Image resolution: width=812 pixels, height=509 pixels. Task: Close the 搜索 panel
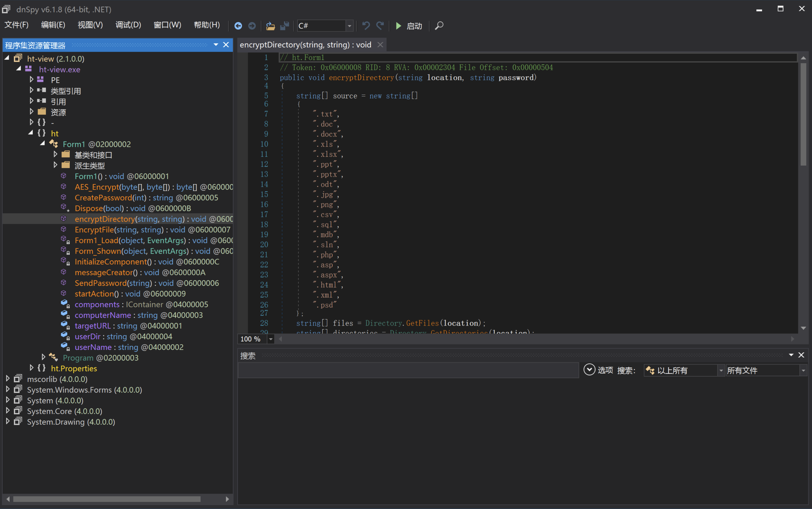(801, 355)
